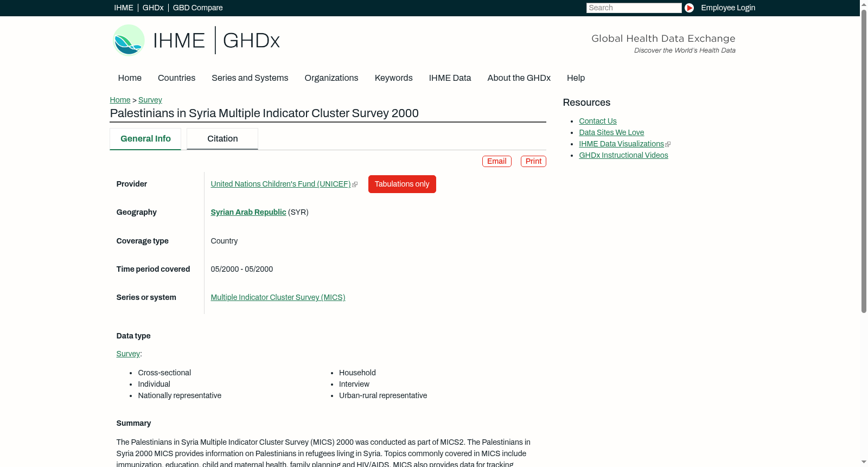Open Syrian Arab Republic geography link
The image size is (868, 467).
click(248, 213)
